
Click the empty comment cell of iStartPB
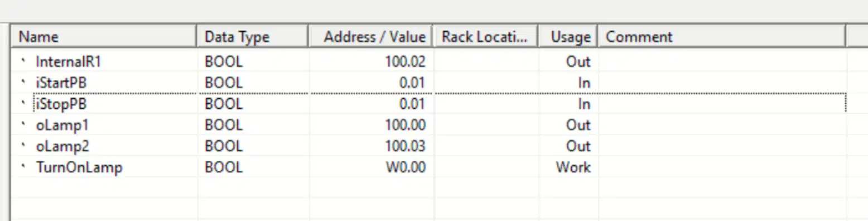point(722,83)
